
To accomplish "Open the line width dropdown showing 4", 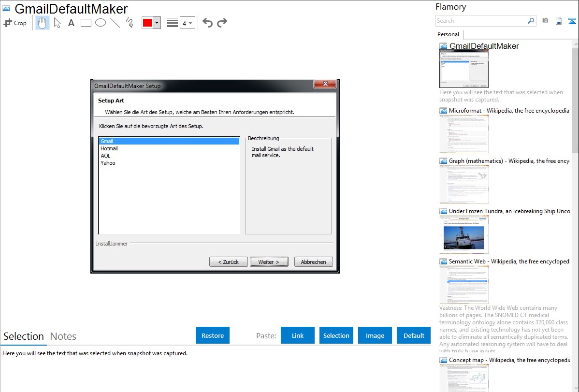I will (x=188, y=23).
